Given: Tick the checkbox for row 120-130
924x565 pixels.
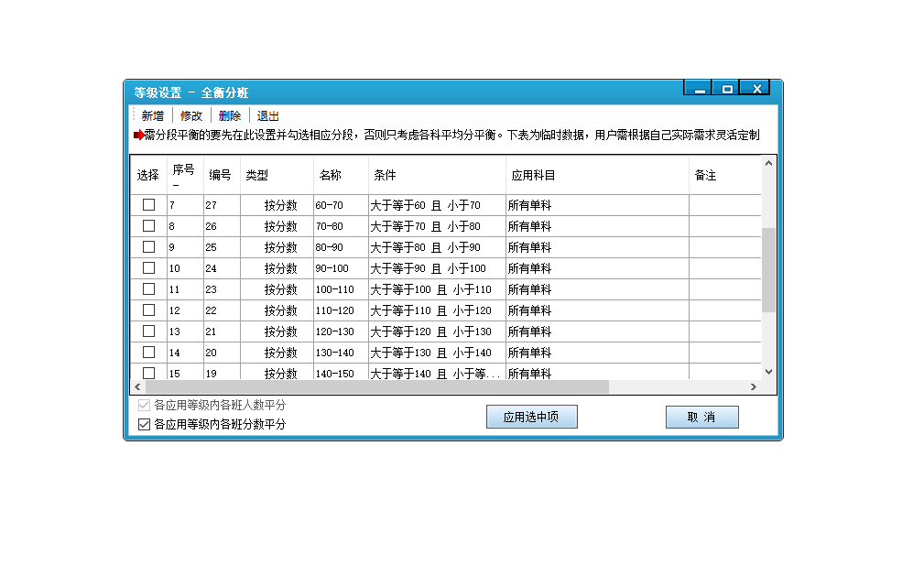Looking at the screenshot, I should click(x=148, y=331).
